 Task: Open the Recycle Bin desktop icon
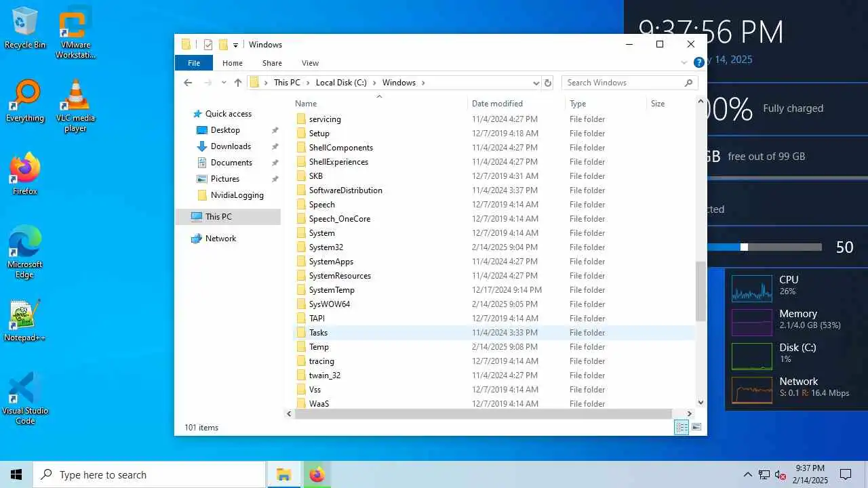[25, 28]
